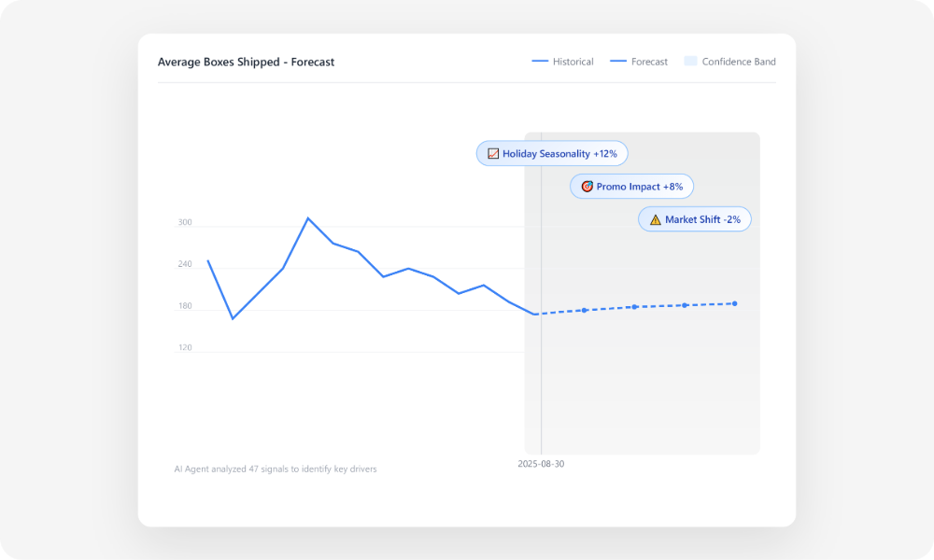Viewport: 934px width, 560px height.
Task: Click the Average Boxes Shipped - Forecast title
Action: pyautogui.click(x=246, y=63)
